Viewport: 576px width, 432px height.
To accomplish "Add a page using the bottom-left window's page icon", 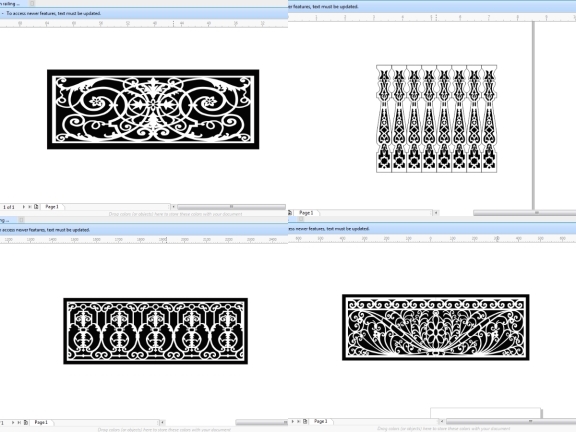I will [26, 422].
